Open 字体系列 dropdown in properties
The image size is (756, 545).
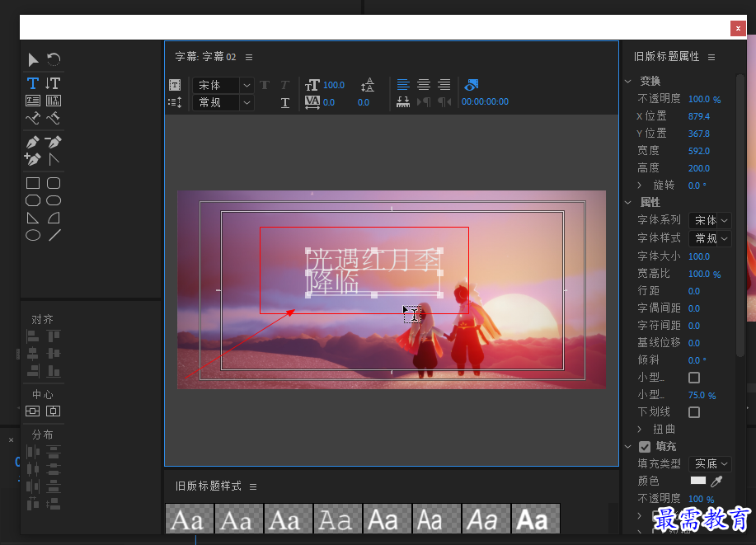[710, 220]
